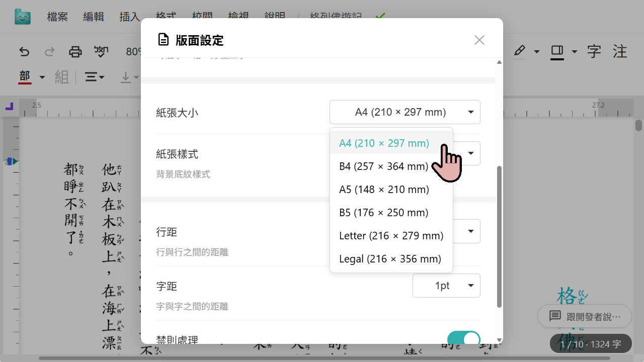Click the dialog scrollbar up arrow
This screenshot has width=644, height=362.
tap(499, 62)
